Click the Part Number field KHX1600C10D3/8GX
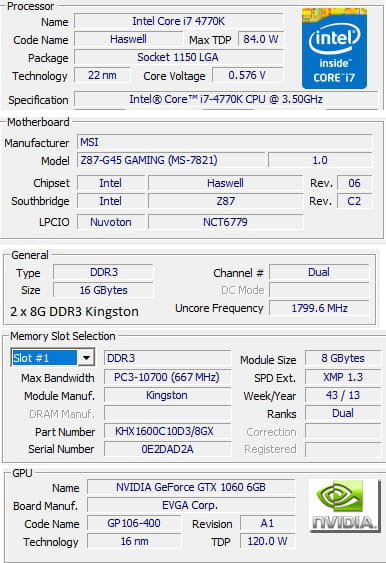The width and height of the screenshot is (386, 563). coord(167,431)
